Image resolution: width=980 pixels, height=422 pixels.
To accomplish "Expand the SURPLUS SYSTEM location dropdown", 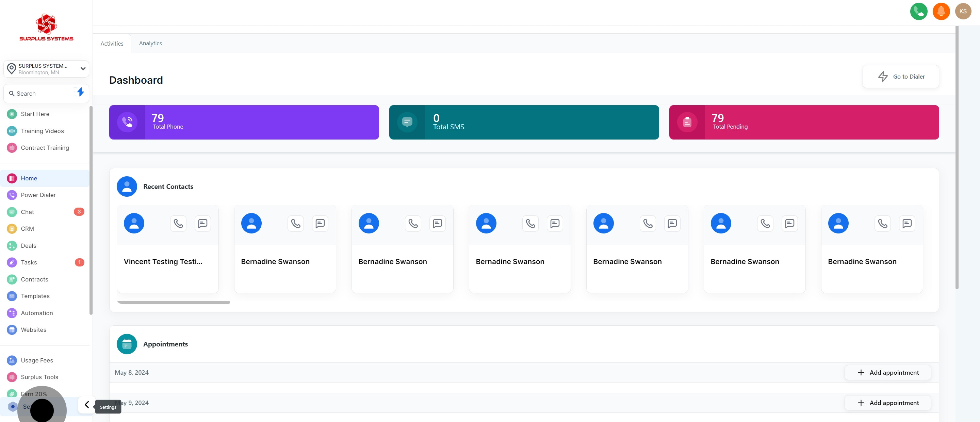I will (x=83, y=69).
